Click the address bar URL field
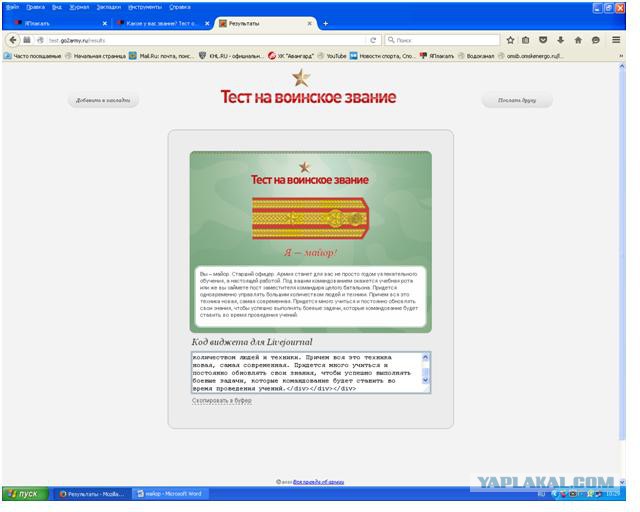This screenshot has height=512, width=640. [204, 40]
